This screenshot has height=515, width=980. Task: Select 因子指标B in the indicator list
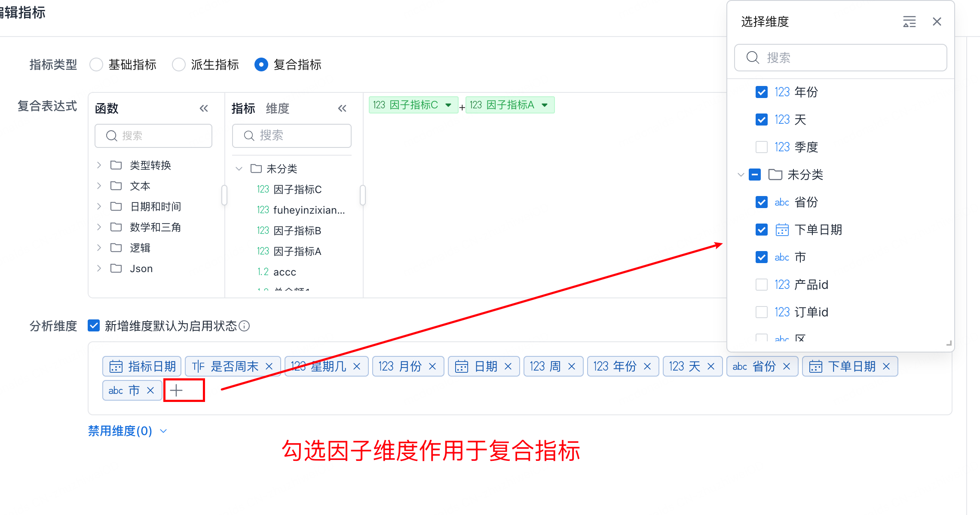297,231
